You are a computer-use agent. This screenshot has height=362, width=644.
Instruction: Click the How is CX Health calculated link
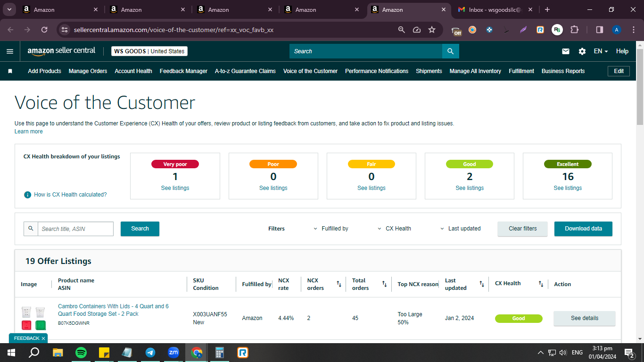click(x=70, y=195)
